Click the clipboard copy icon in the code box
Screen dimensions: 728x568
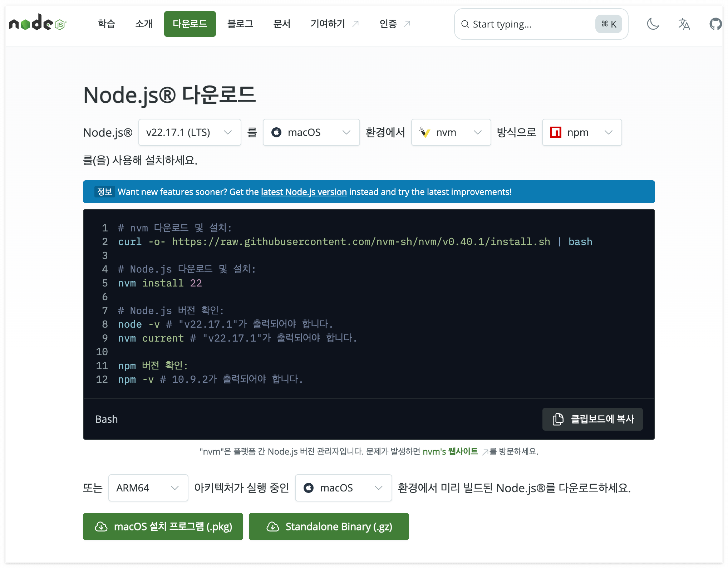558,419
